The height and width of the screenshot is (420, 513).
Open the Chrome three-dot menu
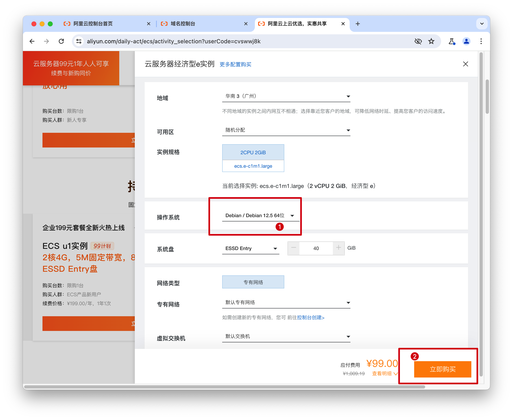(481, 41)
